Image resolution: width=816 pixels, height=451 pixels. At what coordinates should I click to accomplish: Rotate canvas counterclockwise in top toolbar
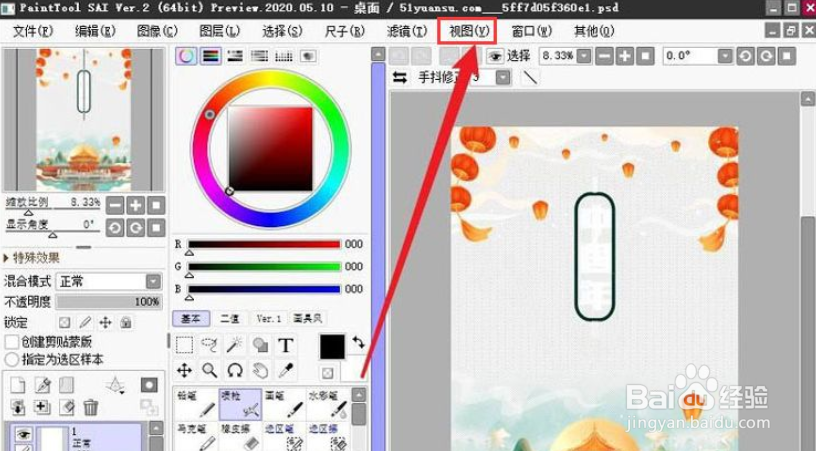pyautogui.click(x=745, y=56)
